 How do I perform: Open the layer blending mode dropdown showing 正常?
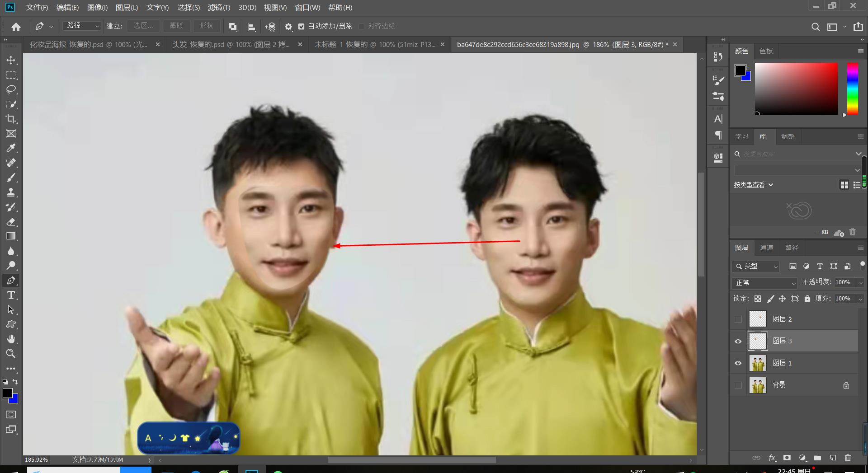tap(764, 282)
